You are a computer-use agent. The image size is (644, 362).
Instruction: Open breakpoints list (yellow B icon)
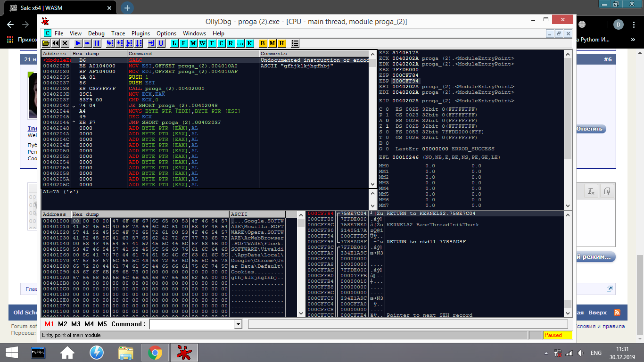pyautogui.click(x=263, y=43)
